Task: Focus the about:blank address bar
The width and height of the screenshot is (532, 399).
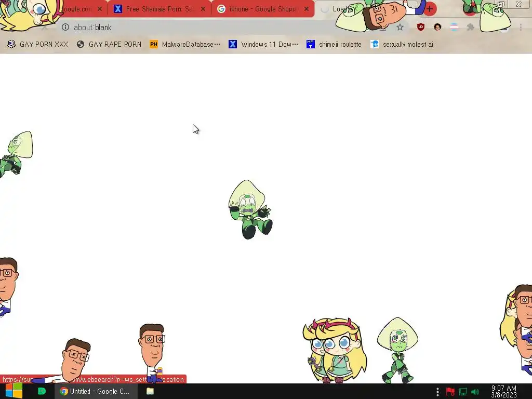Action: tap(217, 27)
